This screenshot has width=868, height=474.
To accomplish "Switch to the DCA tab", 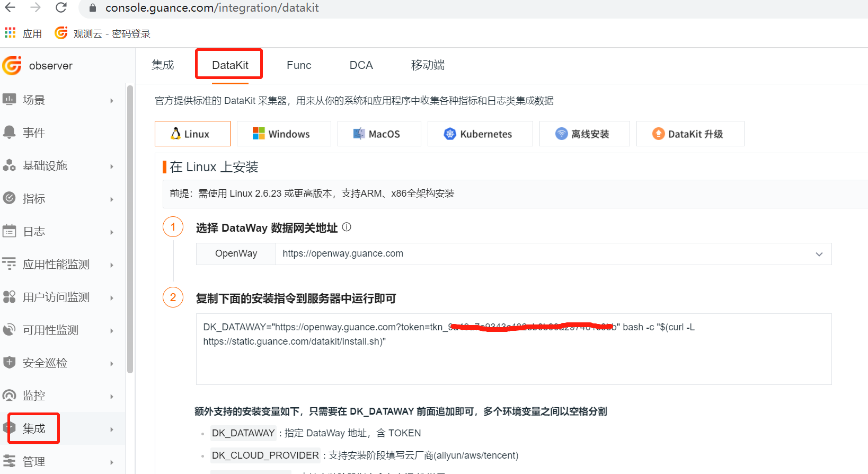I will click(x=361, y=65).
